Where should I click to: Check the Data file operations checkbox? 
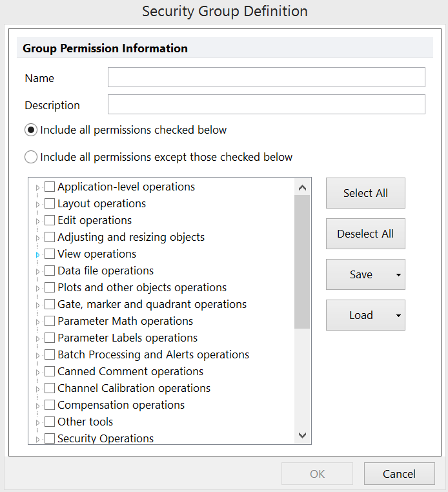50,271
